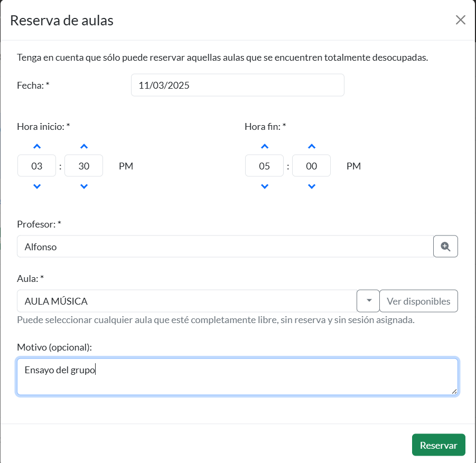Click the Hora inicio label

43,127
